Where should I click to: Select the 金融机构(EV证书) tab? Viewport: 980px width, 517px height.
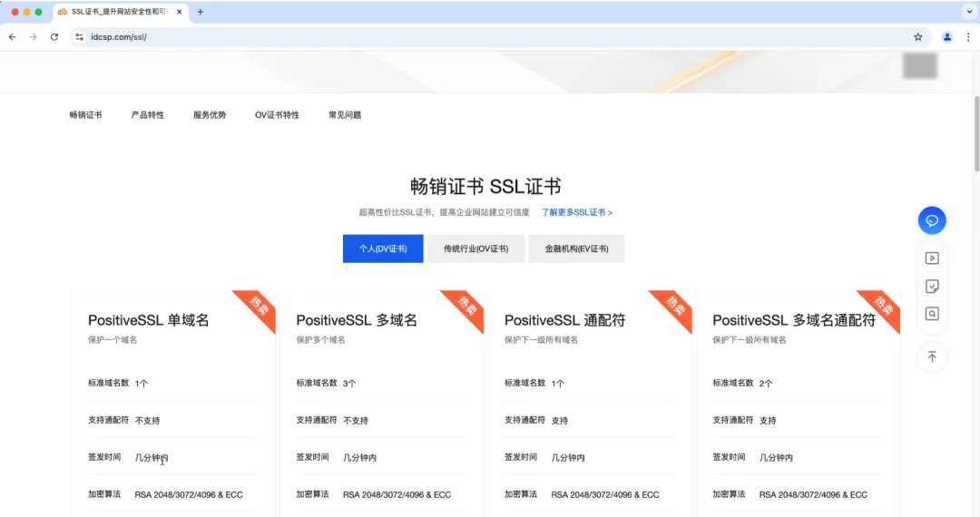pos(576,249)
